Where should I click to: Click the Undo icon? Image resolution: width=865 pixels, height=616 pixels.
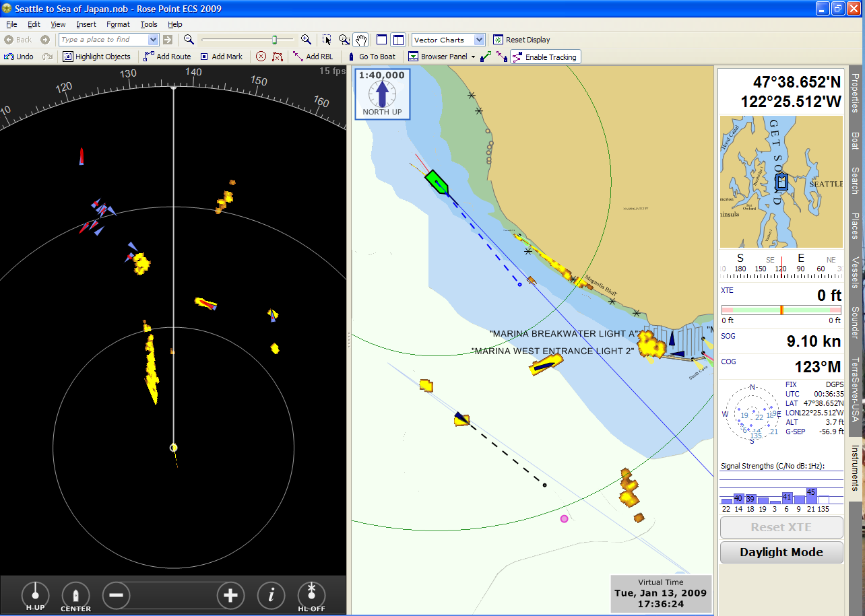tap(18, 57)
